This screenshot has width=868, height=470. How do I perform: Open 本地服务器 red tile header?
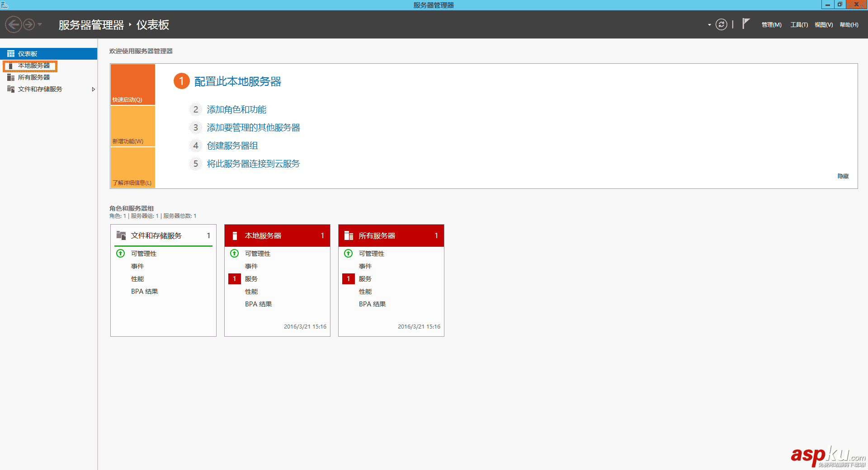point(277,235)
